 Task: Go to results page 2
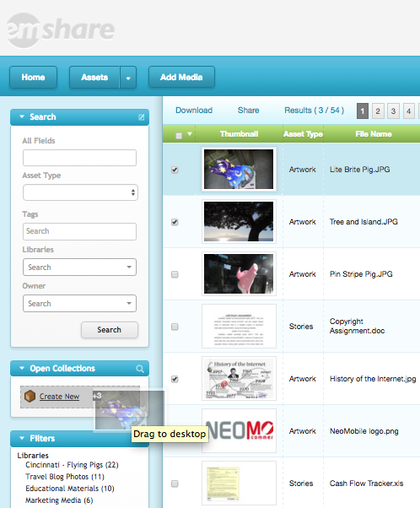click(x=378, y=111)
